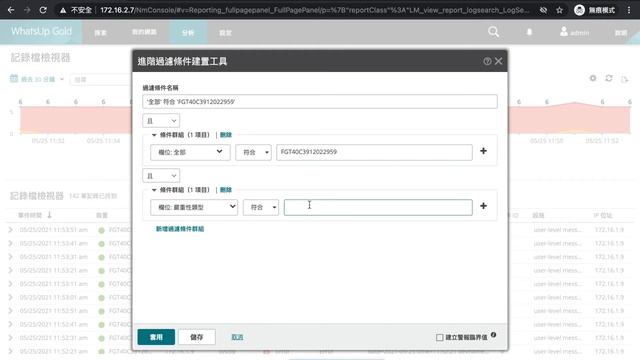Close the 進階過濾條件建置工具 dialog
Image resolution: width=640 pixels, height=360 pixels.
498,61
